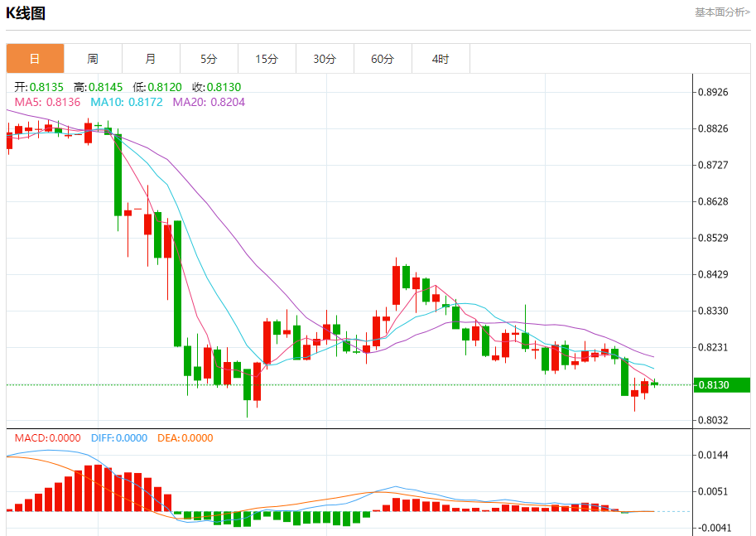
Task: Click the DIFF:0.0000 label
Action: (x=119, y=438)
